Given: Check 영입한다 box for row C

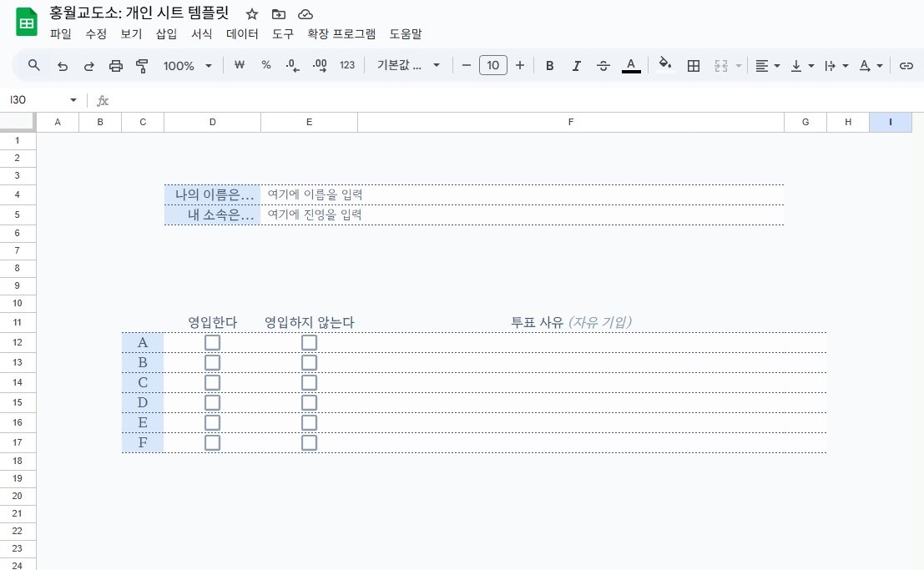Looking at the screenshot, I should [212, 382].
